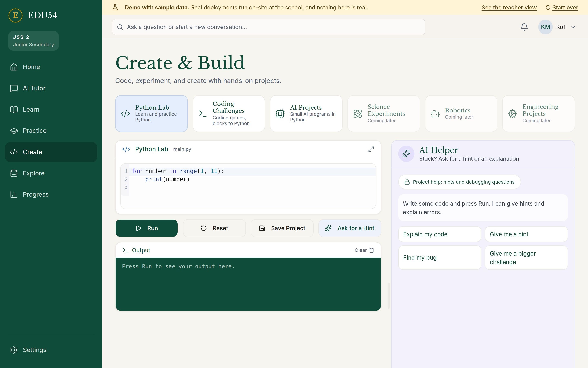588x368 pixels.
Task: Choose Explain my code in AI Helper
Action: coord(440,234)
